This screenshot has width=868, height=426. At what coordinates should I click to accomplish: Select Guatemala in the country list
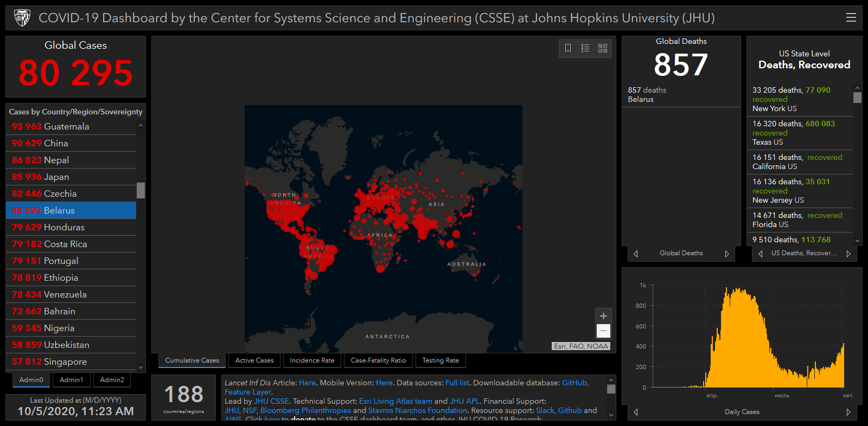click(71, 126)
